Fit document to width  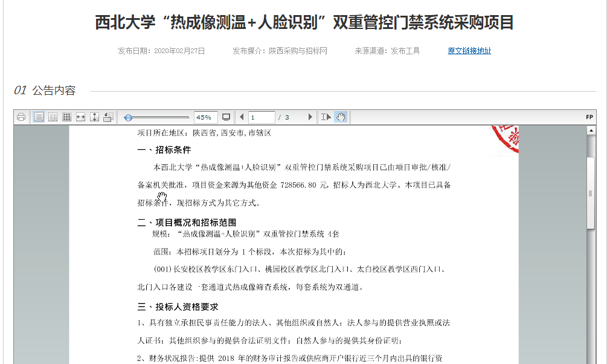coord(80,117)
